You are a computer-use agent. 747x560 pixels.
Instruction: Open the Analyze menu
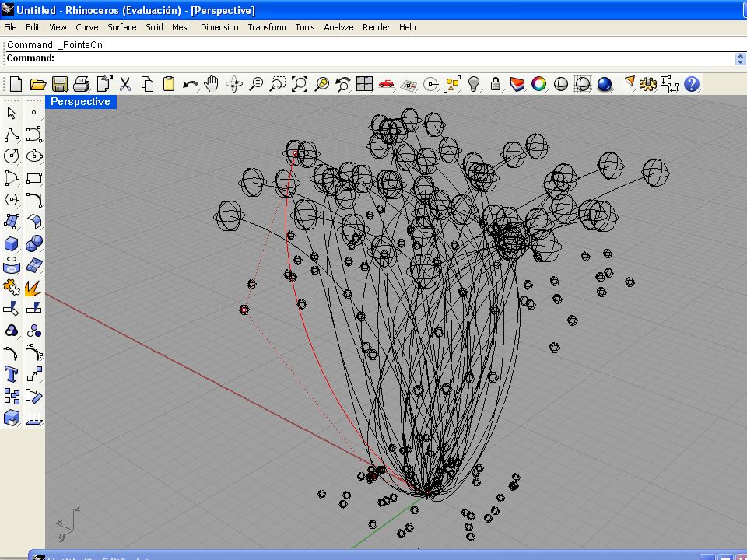click(x=338, y=27)
